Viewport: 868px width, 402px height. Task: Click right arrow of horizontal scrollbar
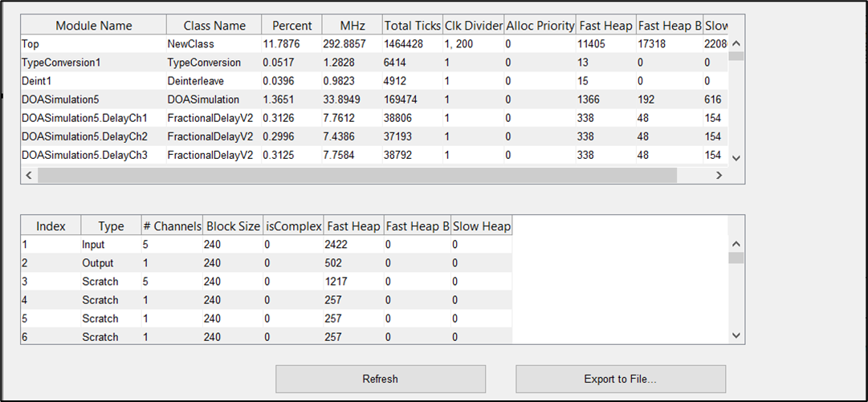click(x=720, y=175)
